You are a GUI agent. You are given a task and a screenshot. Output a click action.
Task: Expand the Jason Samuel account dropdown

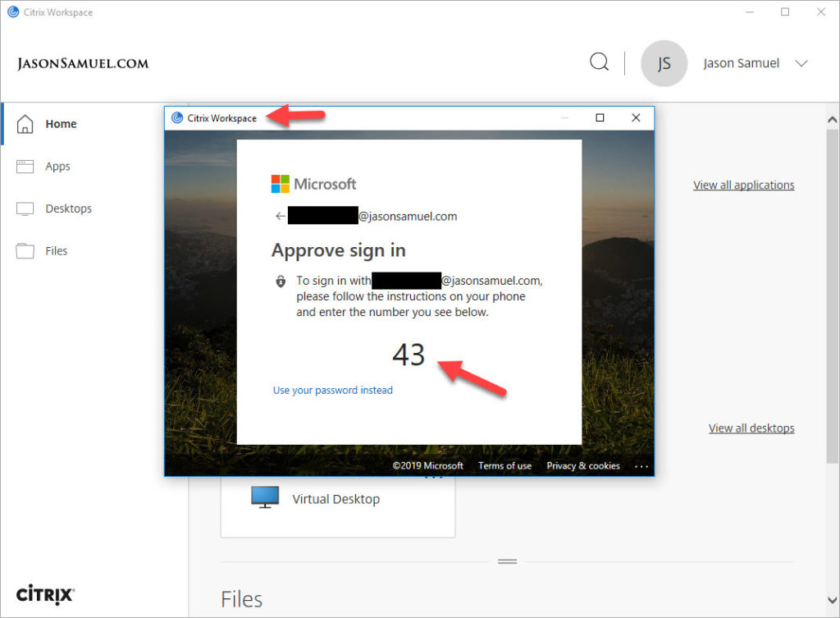pyautogui.click(x=801, y=63)
